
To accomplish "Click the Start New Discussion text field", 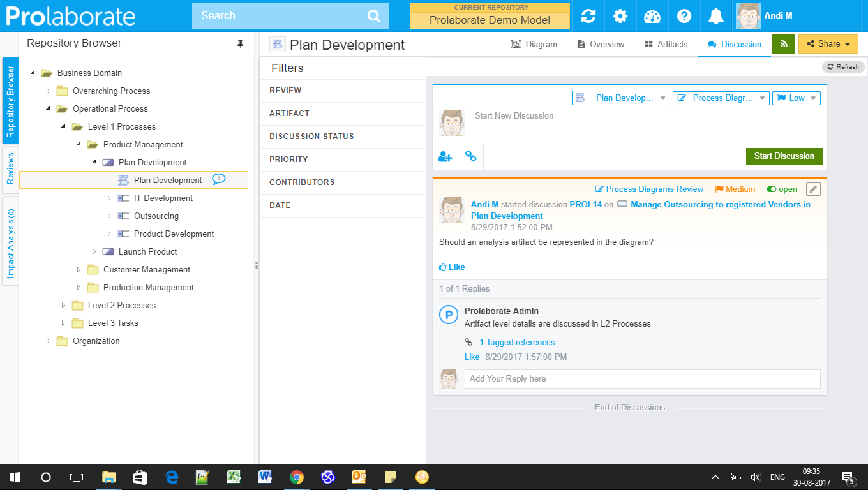I will click(x=646, y=116).
